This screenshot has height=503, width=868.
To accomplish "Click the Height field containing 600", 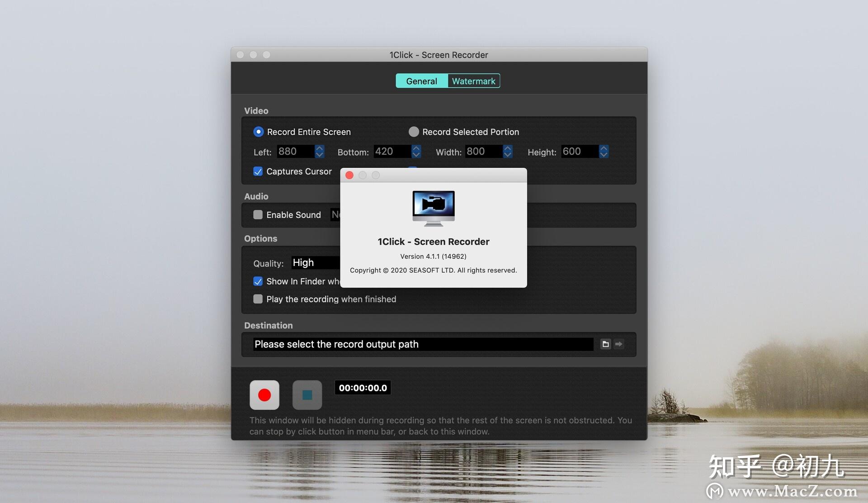I will (x=580, y=152).
